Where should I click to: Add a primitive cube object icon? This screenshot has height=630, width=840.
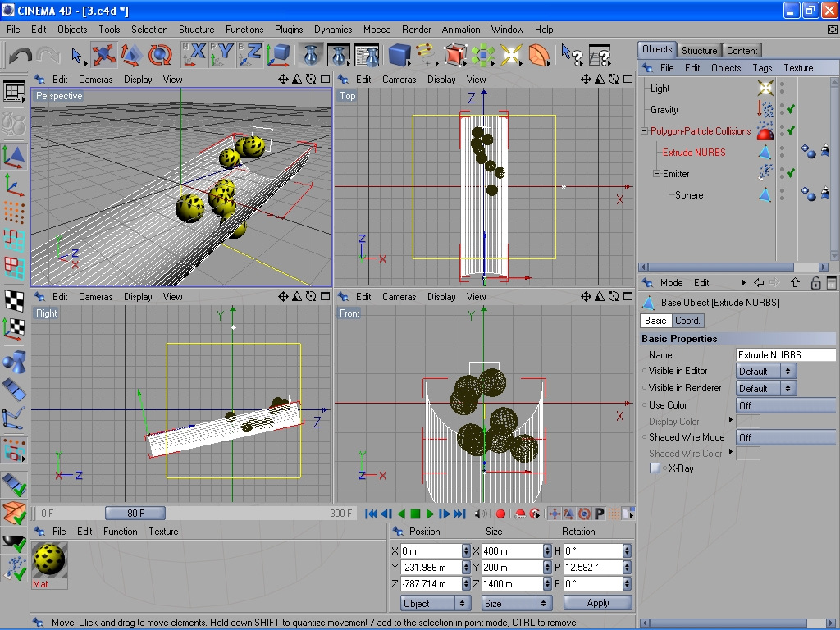pyautogui.click(x=399, y=55)
